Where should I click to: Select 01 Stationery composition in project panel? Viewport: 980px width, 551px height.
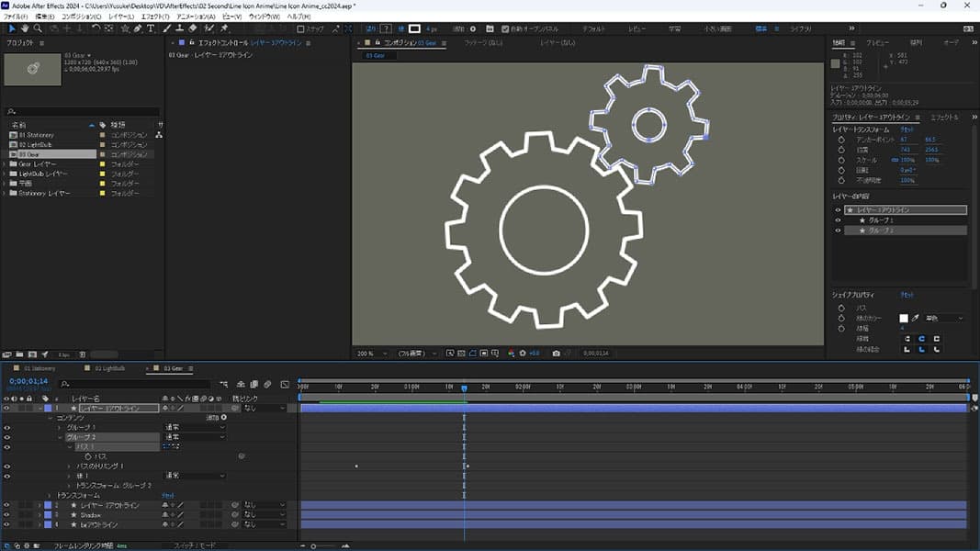point(37,135)
